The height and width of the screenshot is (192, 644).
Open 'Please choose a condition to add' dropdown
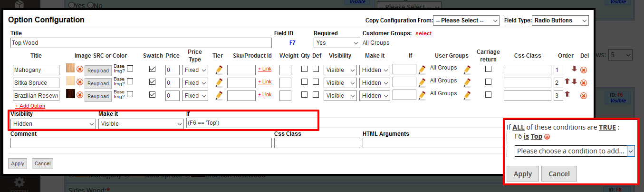click(x=575, y=151)
